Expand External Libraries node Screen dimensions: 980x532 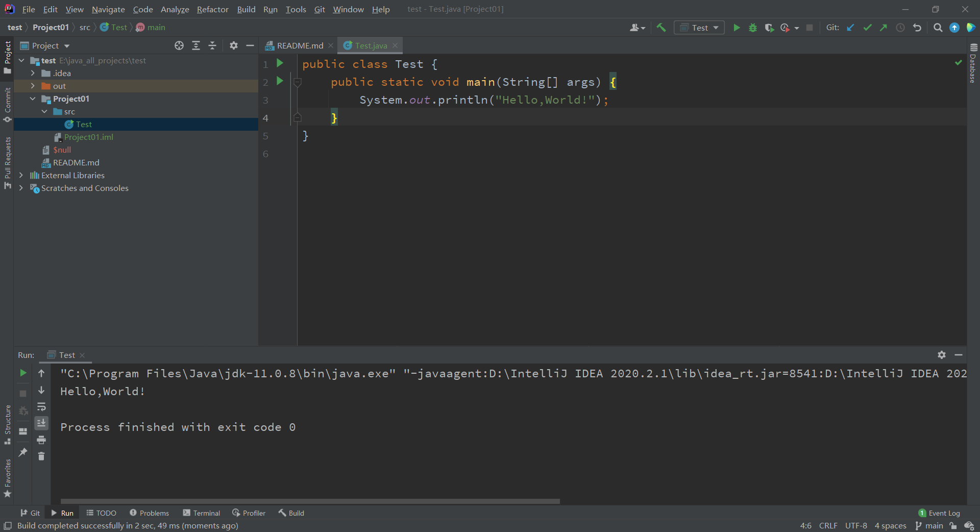pos(21,175)
